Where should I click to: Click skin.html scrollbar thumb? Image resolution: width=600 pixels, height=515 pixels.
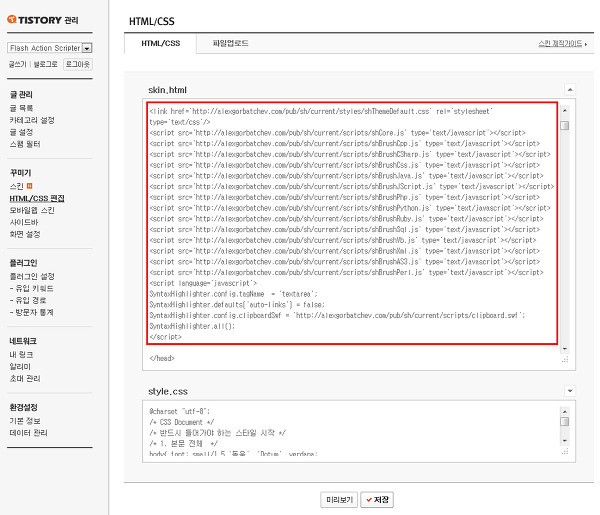click(x=564, y=125)
